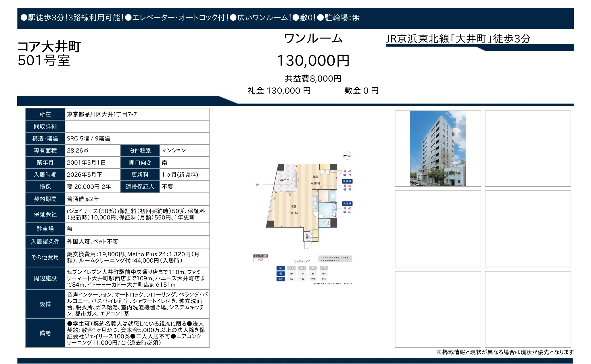
Task: Click the 130,000円 rent price text
Action: point(313,61)
